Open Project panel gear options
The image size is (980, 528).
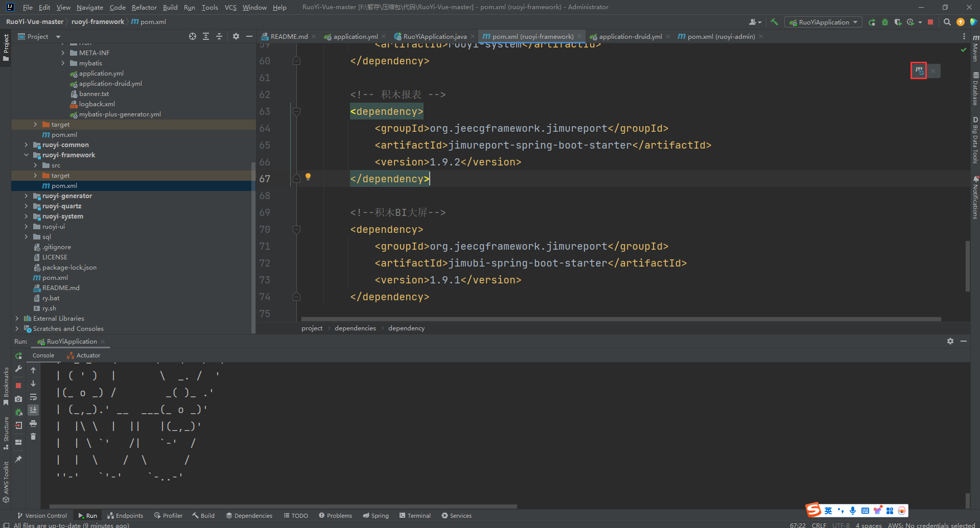(x=236, y=36)
